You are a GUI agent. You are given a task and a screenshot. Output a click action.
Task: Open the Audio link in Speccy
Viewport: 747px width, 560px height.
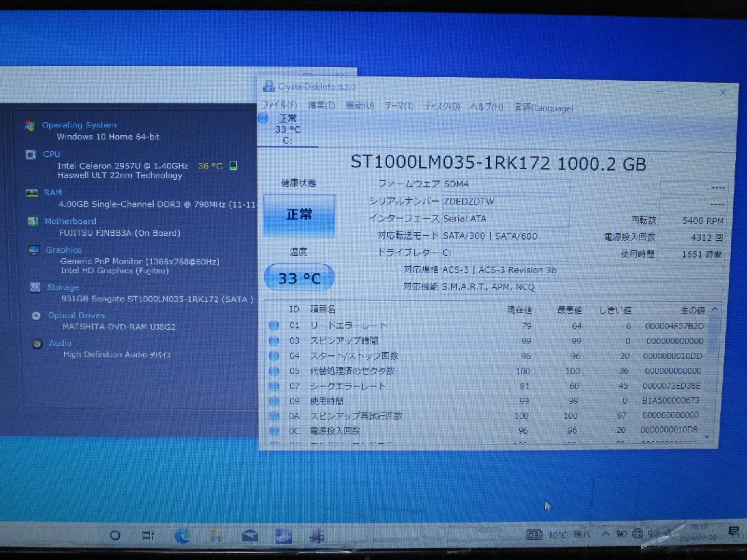[60, 343]
